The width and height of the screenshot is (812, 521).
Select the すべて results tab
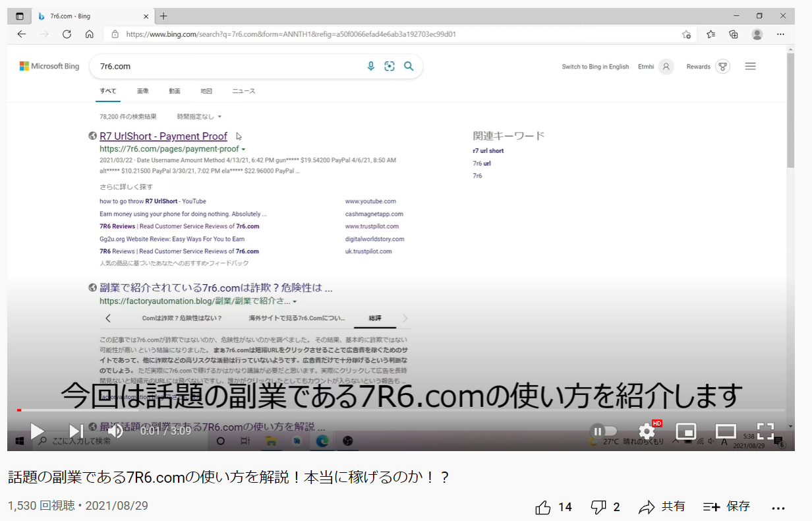pyautogui.click(x=108, y=91)
